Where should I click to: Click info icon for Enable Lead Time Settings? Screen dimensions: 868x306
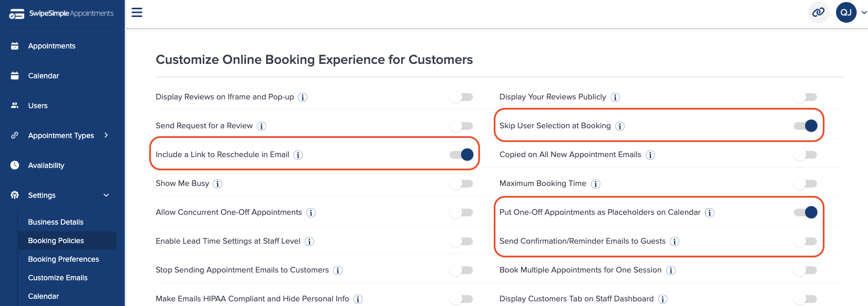(x=309, y=242)
